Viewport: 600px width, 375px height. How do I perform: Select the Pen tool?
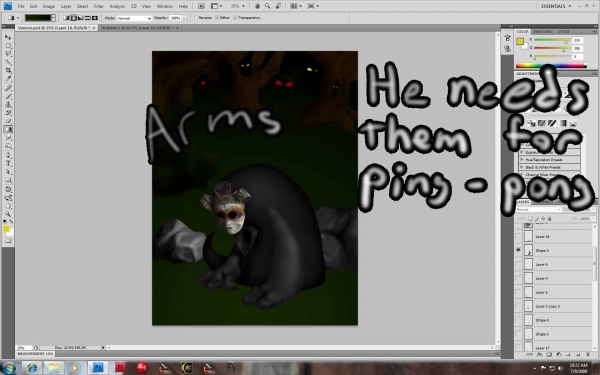(8, 155)
